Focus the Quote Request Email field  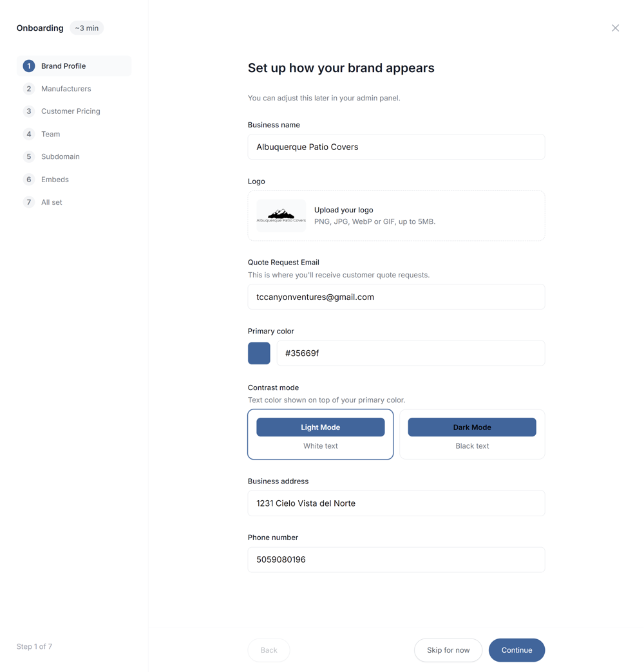click(x=396, y=297)
